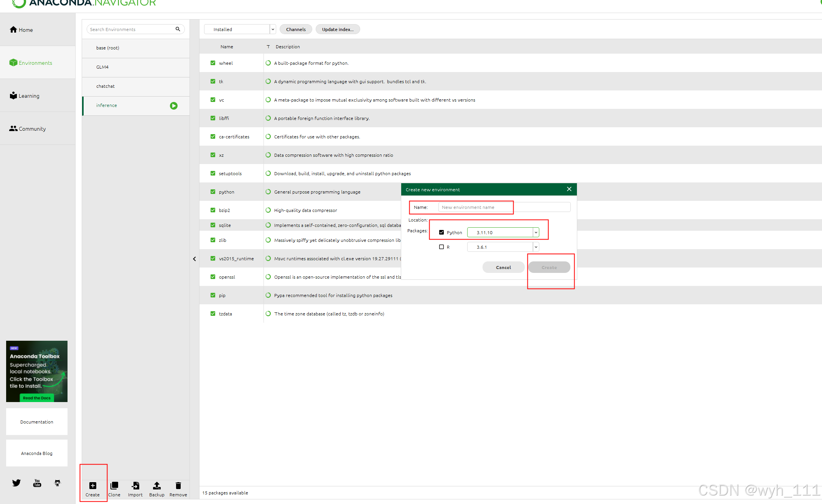Viewport: 822px width, 504px height.
Task: Open the Twitter bird icon link
Action: click(16, 483)
